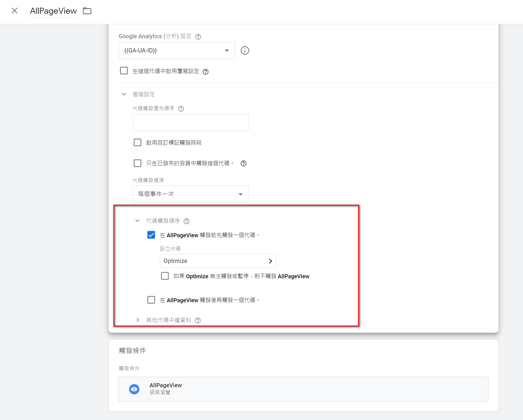Open help for 代碼觸發順序
The width and height of the screenshot is (523, 420).
coord(187,221)
